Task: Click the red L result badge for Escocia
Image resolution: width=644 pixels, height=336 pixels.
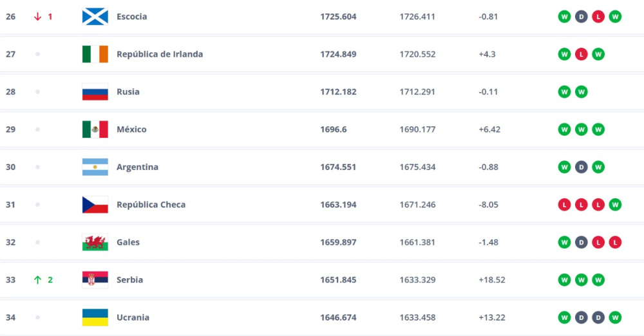Action: click(x=598, y=17)
